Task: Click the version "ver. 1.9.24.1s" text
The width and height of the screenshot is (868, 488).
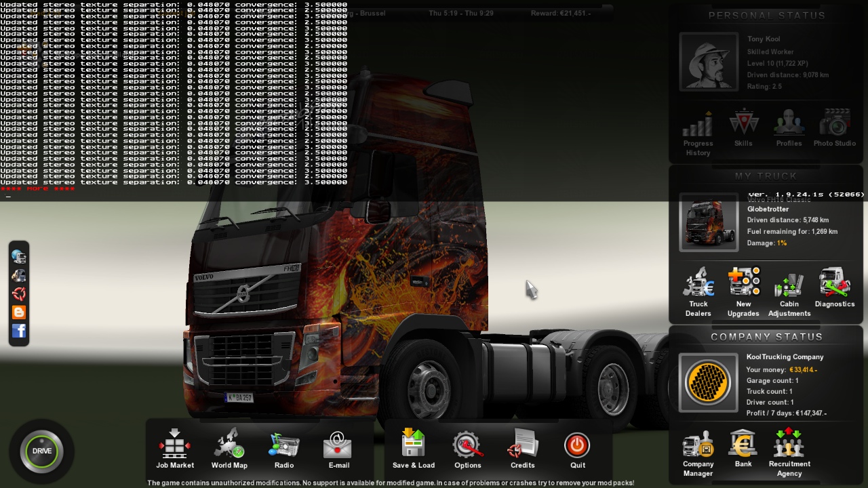Action: [806, 195]
